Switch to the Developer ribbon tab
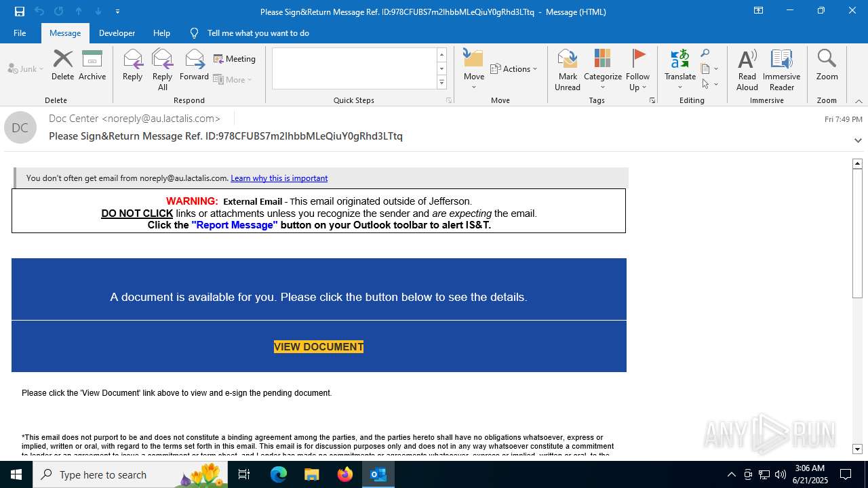 click(117, 33)
